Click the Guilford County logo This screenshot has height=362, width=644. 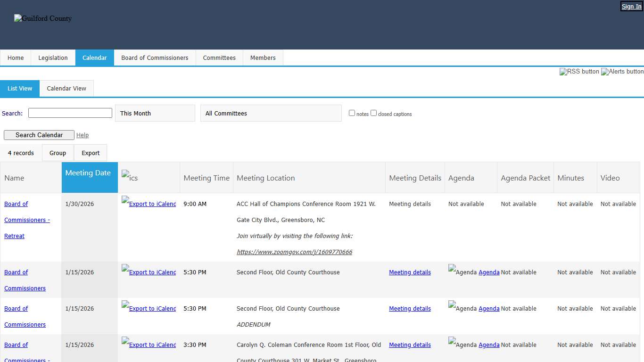click(x=43, y=18)
